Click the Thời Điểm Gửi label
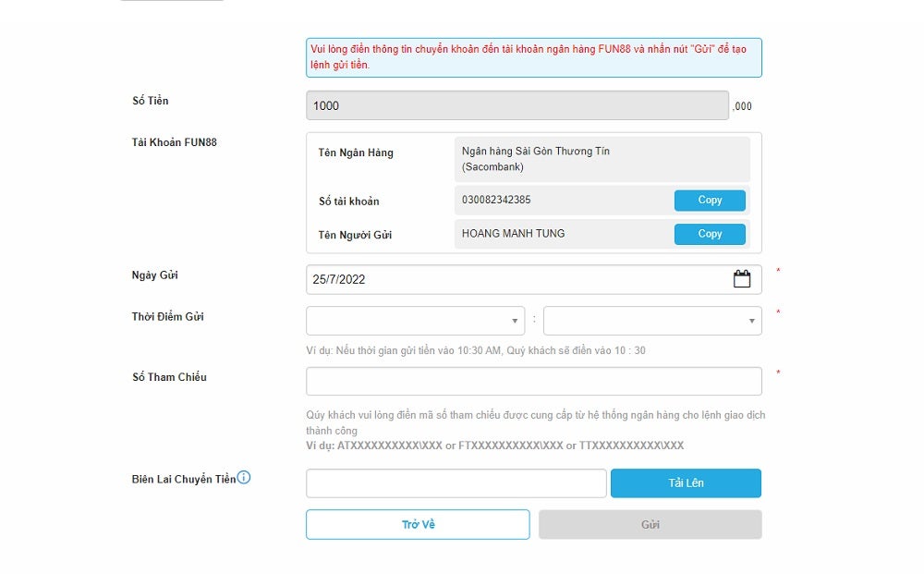 click(x=168, y=316)
